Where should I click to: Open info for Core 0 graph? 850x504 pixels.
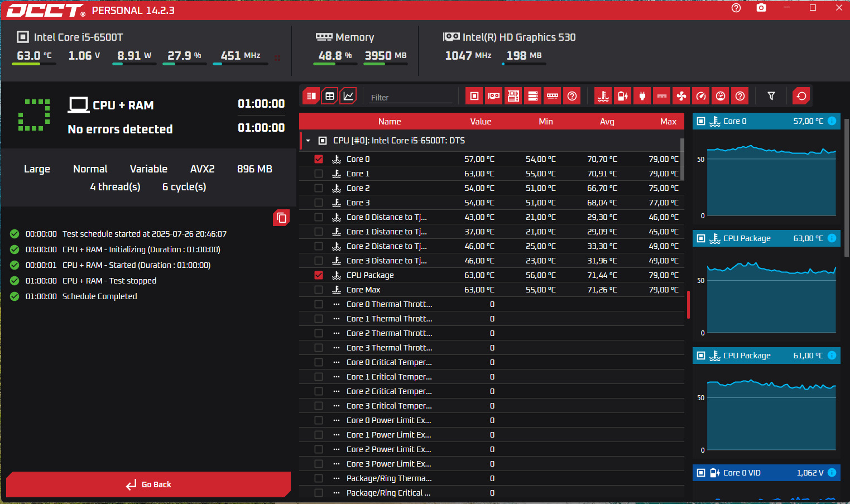pyautogui.click(x=832, y=121)
